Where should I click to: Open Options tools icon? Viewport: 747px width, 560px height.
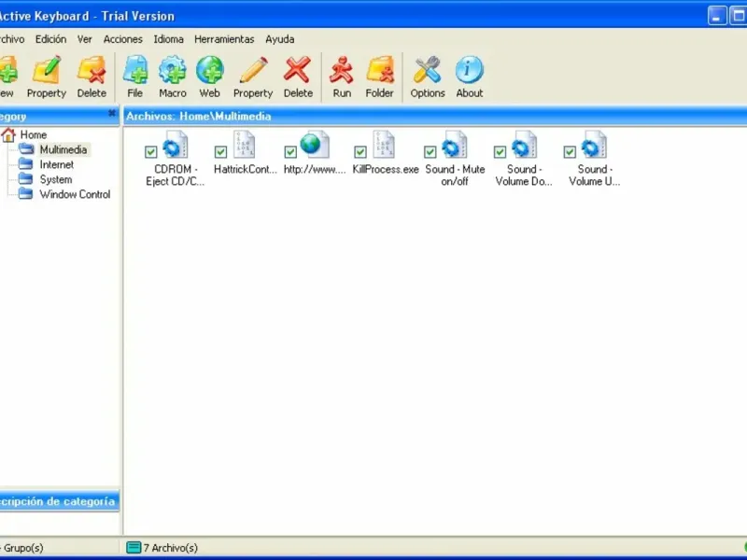tap(428, 70)
